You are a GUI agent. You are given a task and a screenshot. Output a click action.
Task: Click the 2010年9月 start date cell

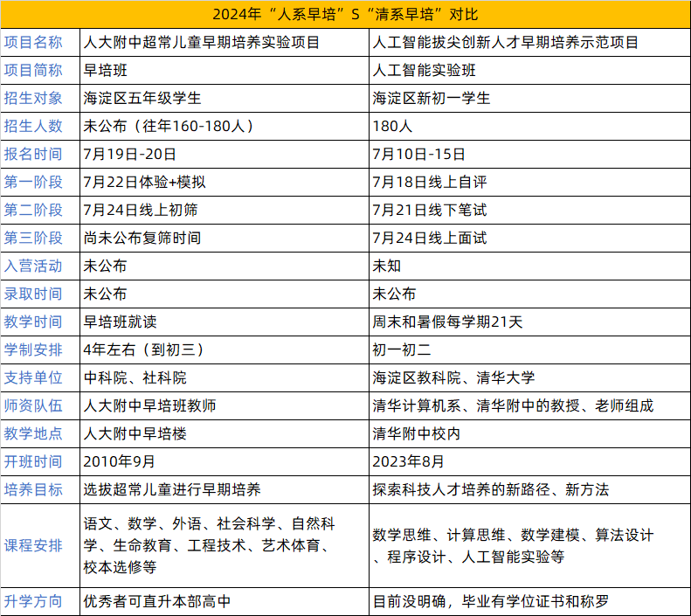[119, 461]
